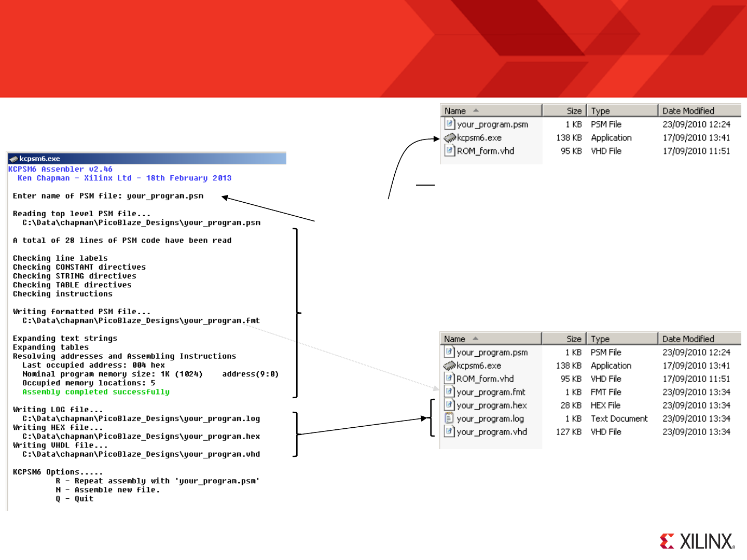Select the your_program.fmt file name
The height and width of the screenshot is (560, 747).
491,393
